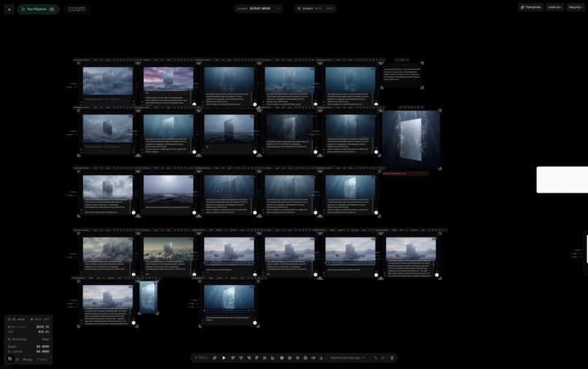Select the pink purple sky monolith thumbnail
The height and width of the screenshot is (369, 588).
tap(169, 79)
